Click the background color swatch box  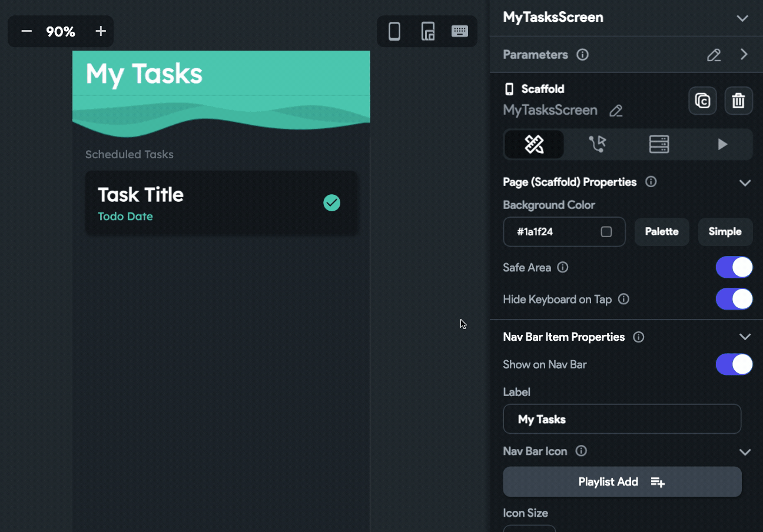coord(606,232)
